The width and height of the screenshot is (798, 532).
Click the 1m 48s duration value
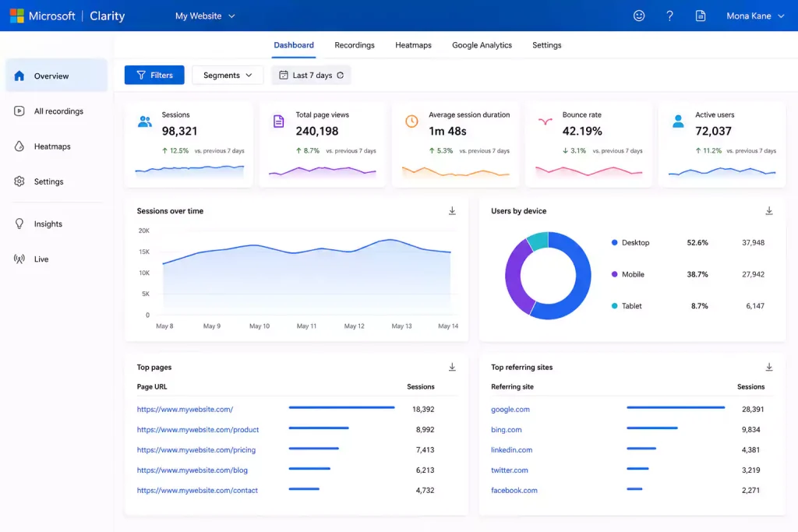[447, 131]
